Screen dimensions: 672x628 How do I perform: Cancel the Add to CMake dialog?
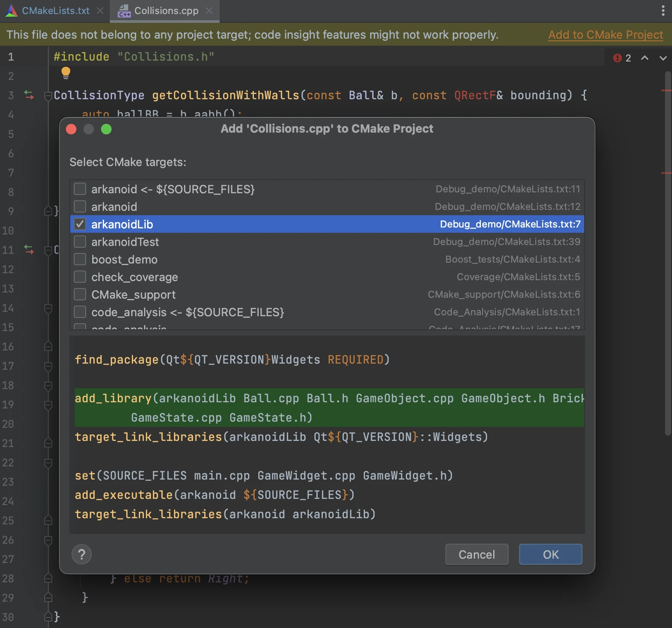tap(477, 554)
